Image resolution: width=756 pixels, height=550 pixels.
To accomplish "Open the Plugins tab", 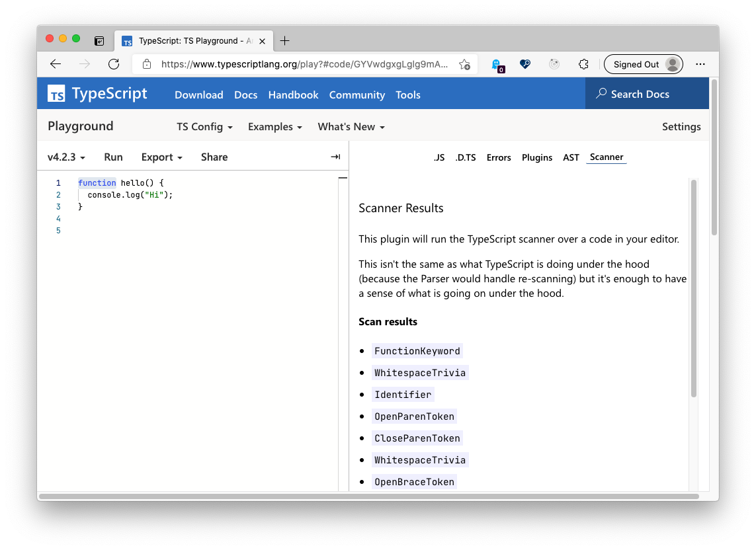I will pyautogui.click(x=536, y=157).
